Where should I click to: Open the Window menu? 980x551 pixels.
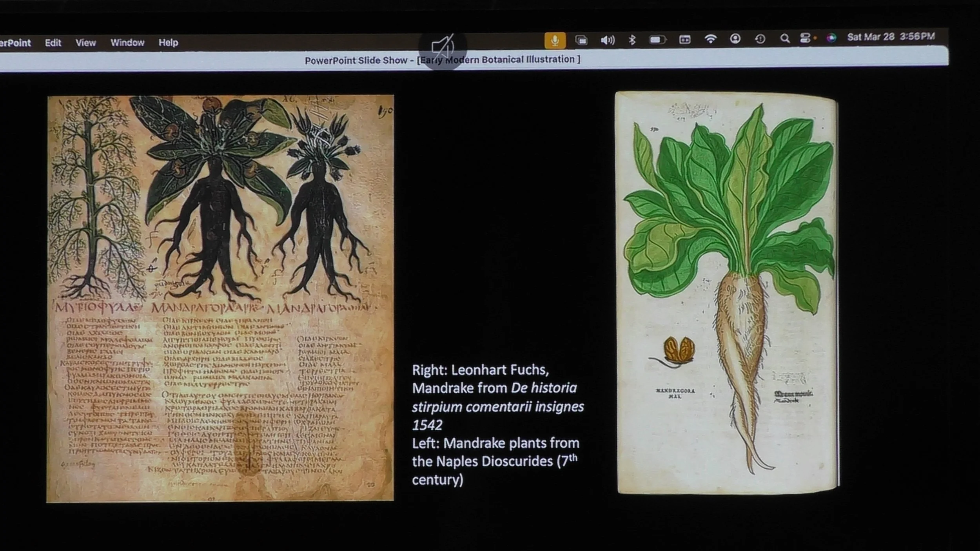click(x=127, y=42)
